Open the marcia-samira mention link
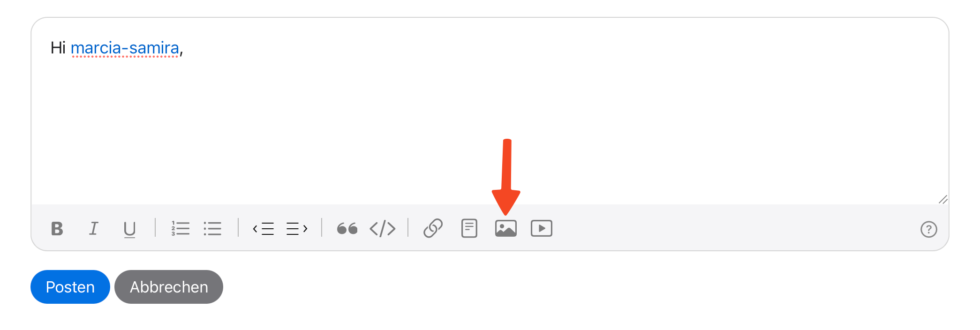980x330 pixels. (125, 48)
